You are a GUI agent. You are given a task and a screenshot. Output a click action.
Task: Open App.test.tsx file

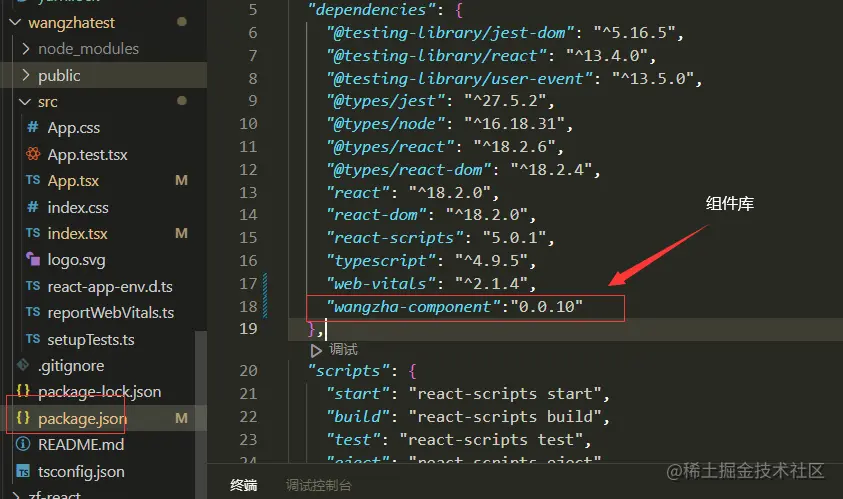(88, 155)
